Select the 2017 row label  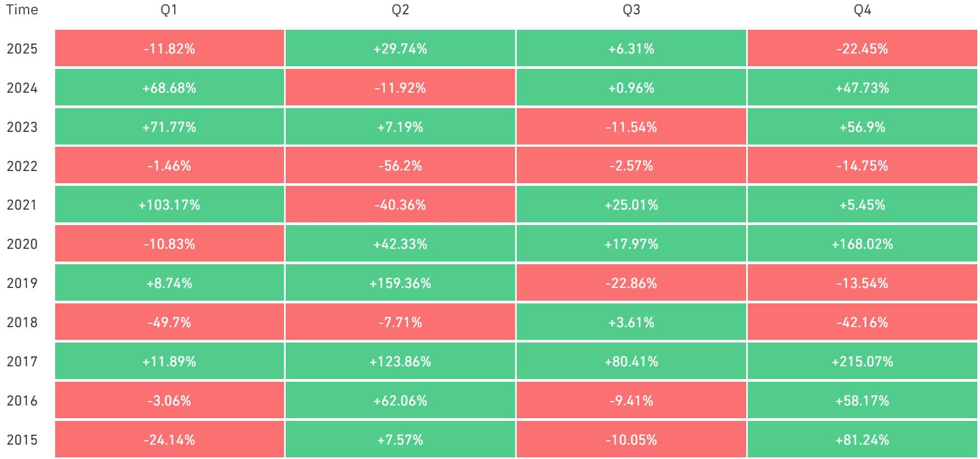pos(22,361)
